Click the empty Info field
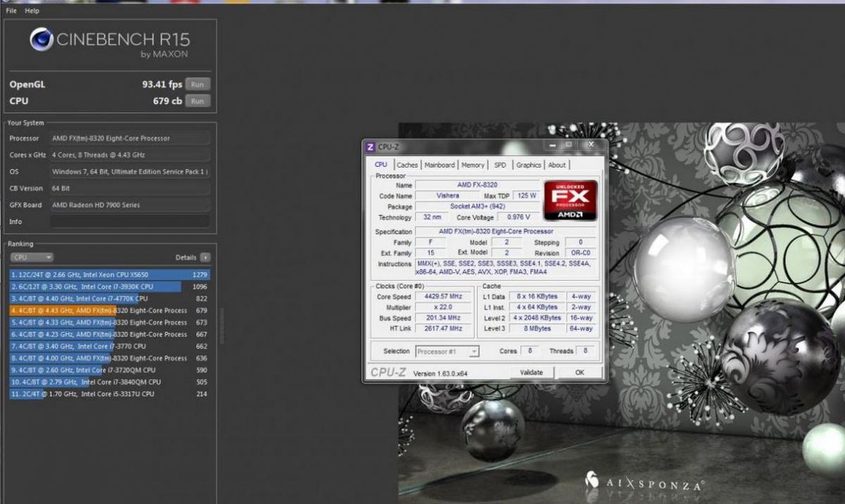Image resolution: width=845 pixels, height=504 pixels. pyautogui.click(x=130, y=222)
